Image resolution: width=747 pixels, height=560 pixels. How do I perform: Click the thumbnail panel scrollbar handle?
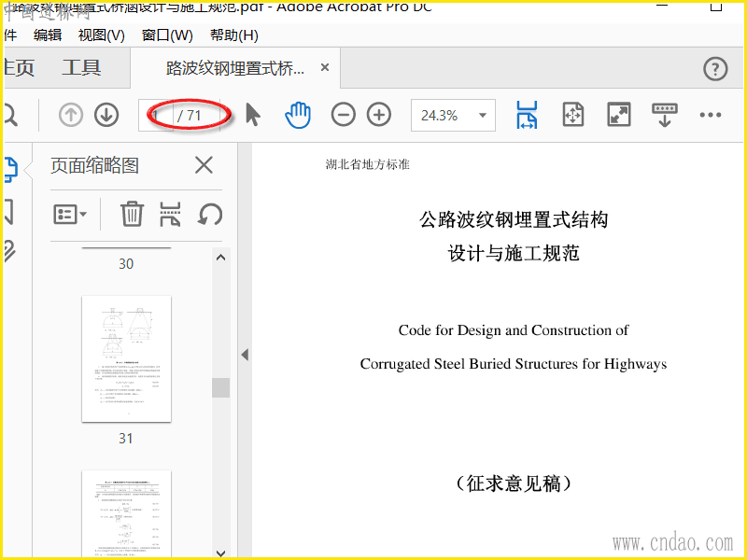pos(220,387)
